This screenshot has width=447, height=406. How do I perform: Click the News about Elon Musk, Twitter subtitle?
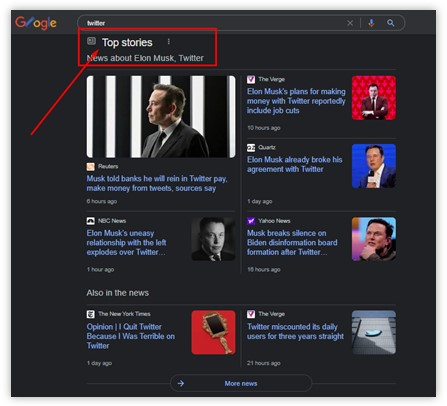[x=145, y=58]
